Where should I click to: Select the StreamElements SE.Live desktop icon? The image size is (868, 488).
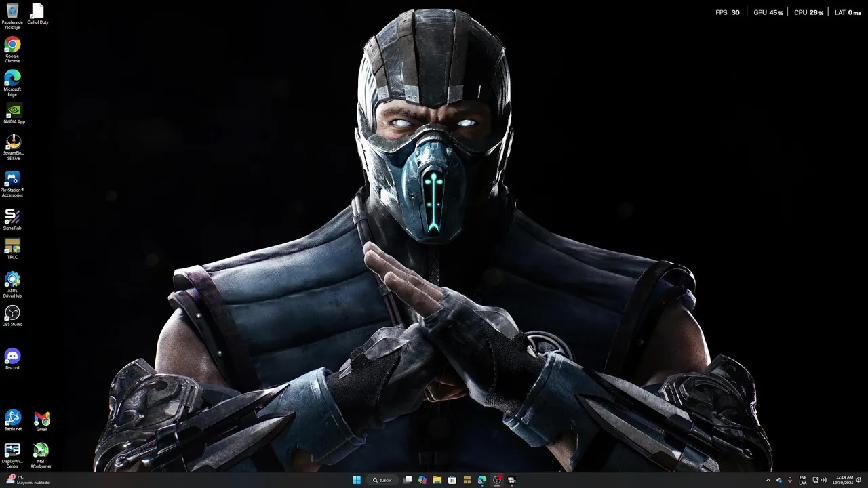(13, 147)
